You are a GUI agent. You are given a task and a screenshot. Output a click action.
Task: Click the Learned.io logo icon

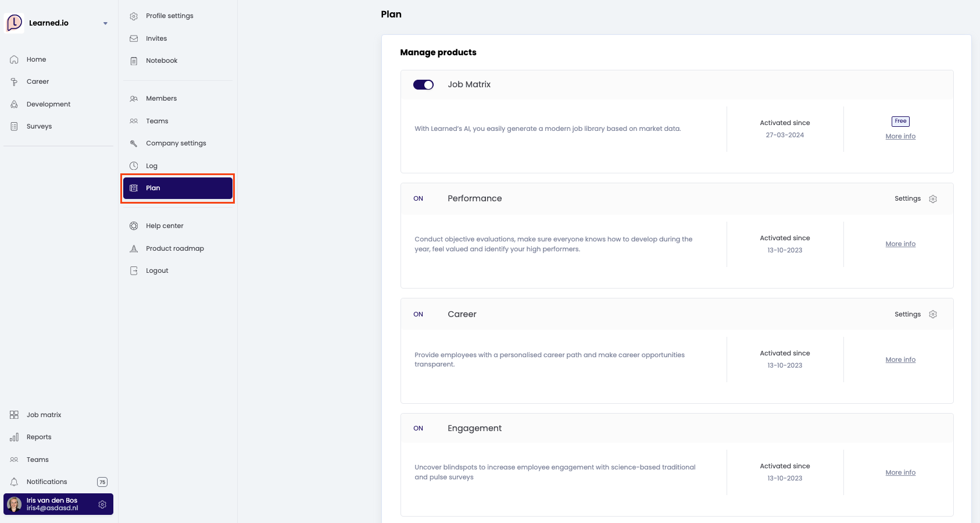click(14, 23)
